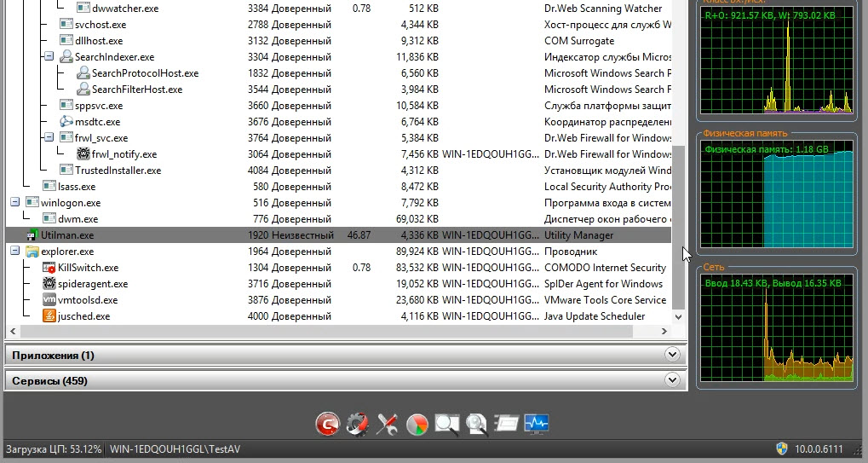Click the window with magnifier toolbar icon
868x463 pixels.
coord(446,425)
